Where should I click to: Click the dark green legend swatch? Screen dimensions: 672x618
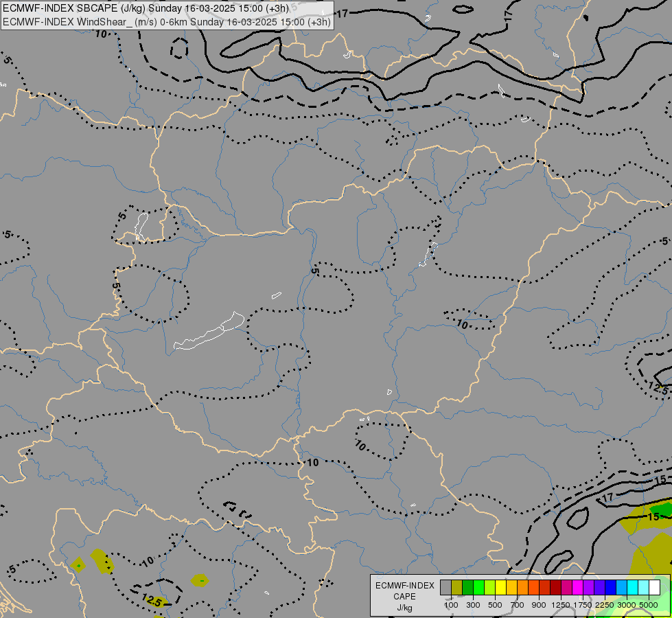(467, 587)
